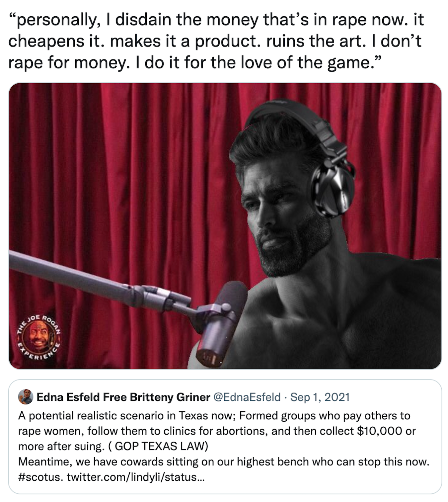Open Edna Esfeld Free Britteny Griner's profile name

click(123, 397)
